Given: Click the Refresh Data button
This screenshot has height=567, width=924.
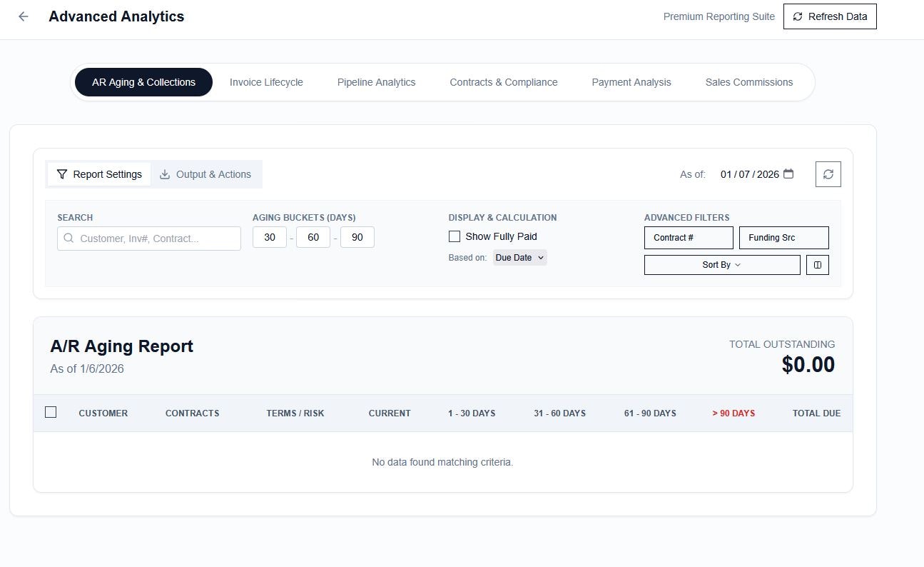Looking at the screenshot, I should pos(830,16).
